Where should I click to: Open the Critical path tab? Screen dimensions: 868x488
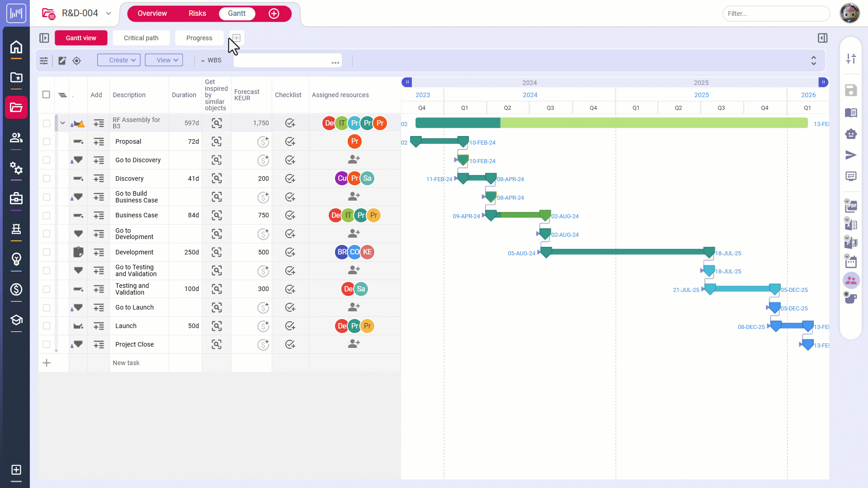[141, 38]
